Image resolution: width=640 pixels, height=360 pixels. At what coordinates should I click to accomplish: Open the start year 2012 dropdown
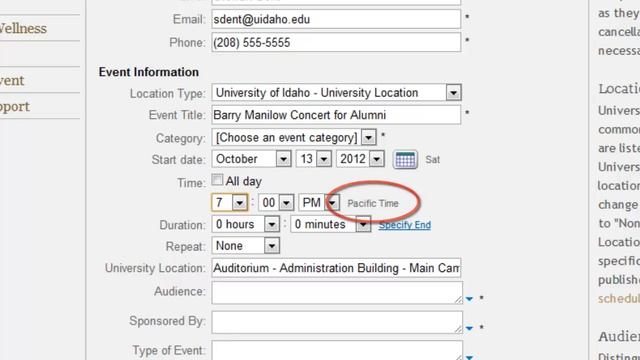coord(360,159)
